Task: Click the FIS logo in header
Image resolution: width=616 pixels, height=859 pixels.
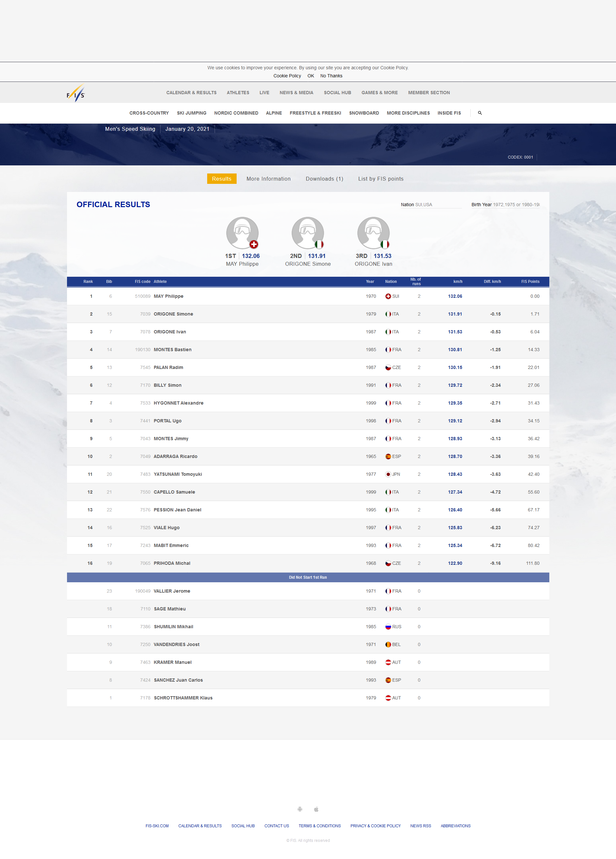Action: tap(76, 93)
